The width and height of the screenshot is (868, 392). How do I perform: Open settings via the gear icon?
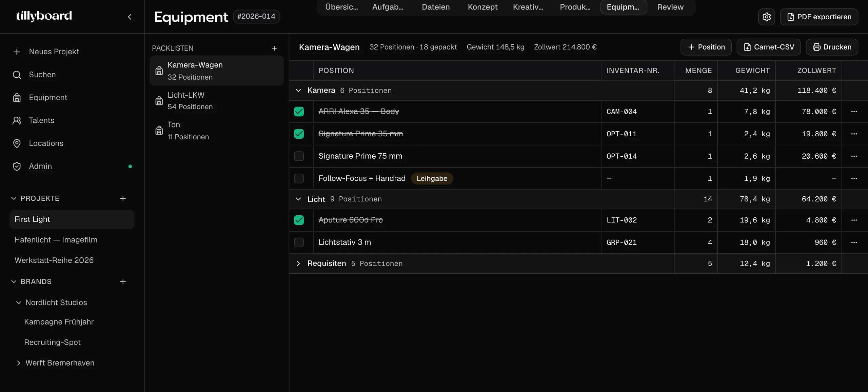(767, 17)
